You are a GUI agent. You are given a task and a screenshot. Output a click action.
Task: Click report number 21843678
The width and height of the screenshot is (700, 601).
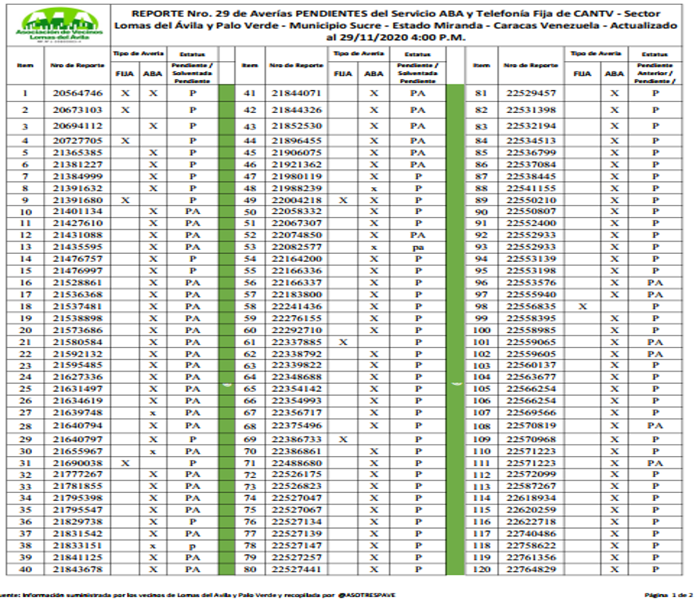click(78, 570)
